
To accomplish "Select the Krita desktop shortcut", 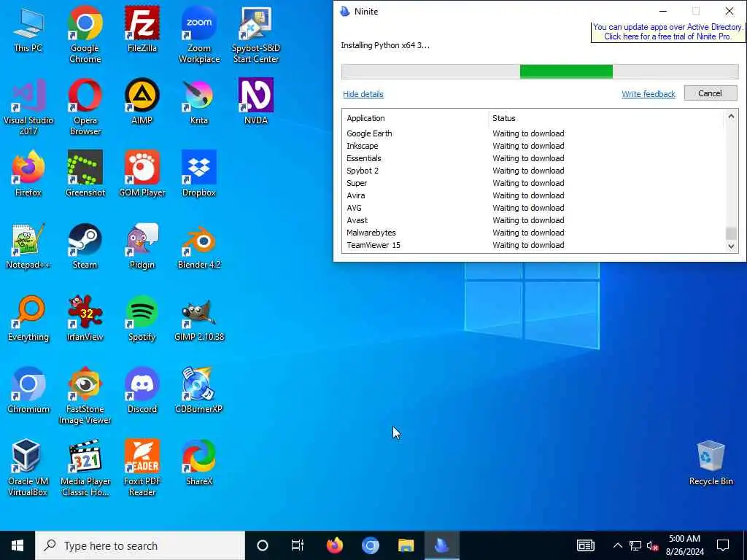I will click(199, 102).
